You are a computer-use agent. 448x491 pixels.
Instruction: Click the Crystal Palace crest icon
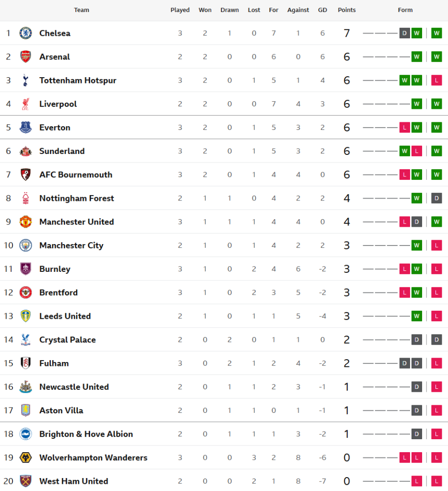coord(25,339)
